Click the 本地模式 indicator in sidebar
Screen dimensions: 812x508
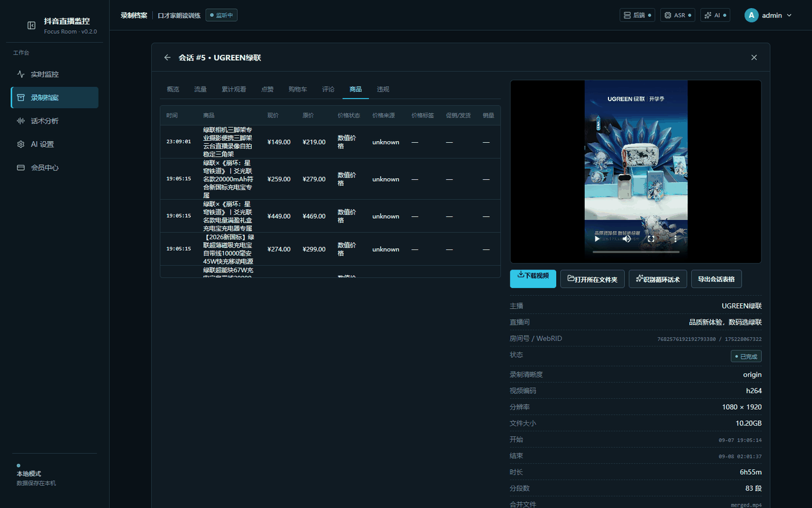point(29,474)
